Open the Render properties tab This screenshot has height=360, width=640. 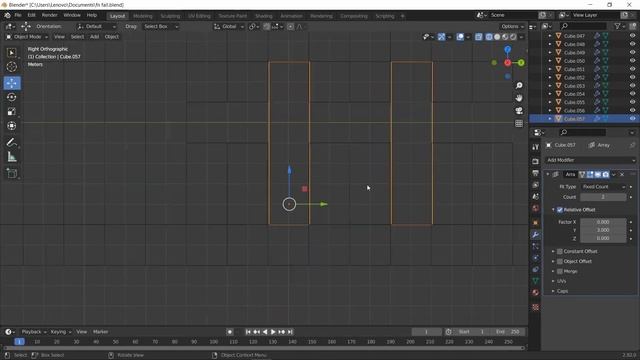(536, 161)
